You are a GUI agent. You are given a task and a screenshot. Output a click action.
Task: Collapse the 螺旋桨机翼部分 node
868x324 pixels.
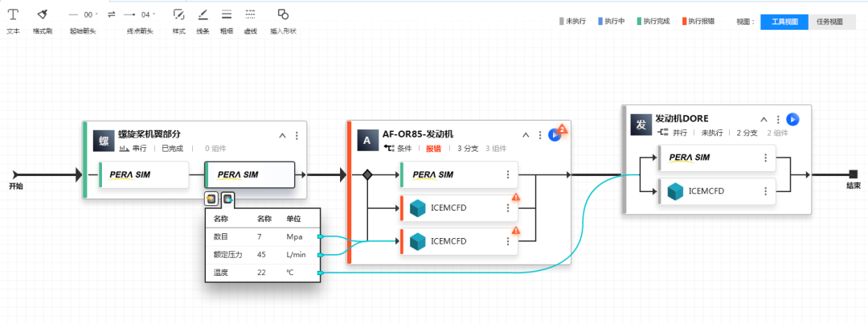point(282,136)
